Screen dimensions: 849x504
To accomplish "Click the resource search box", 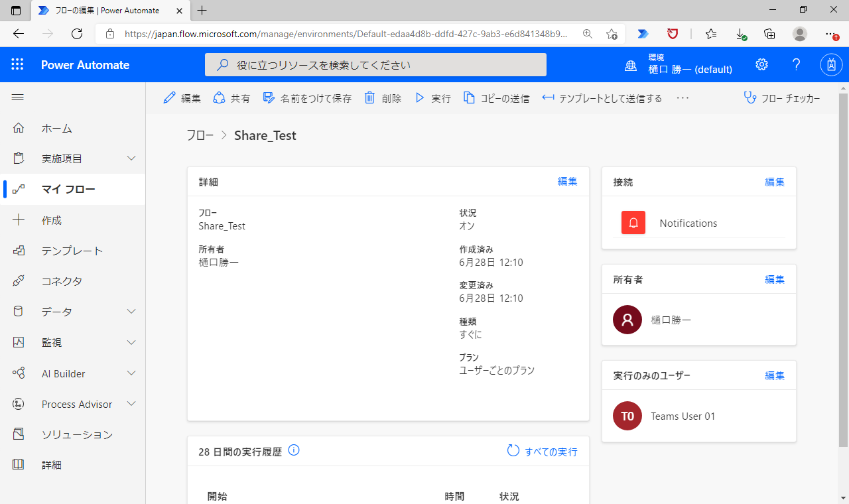I will [375, 65].
